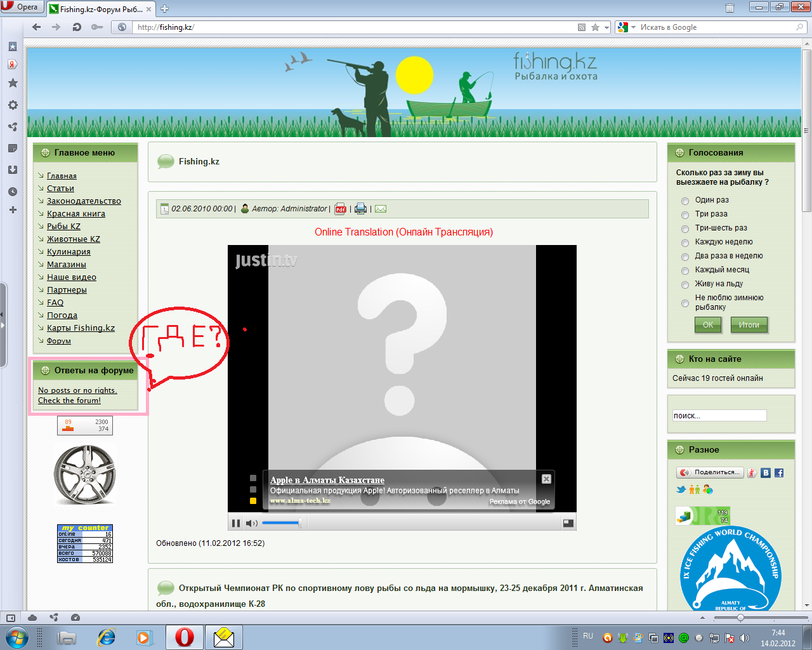Share the page on Facebook

coord(779,473)
